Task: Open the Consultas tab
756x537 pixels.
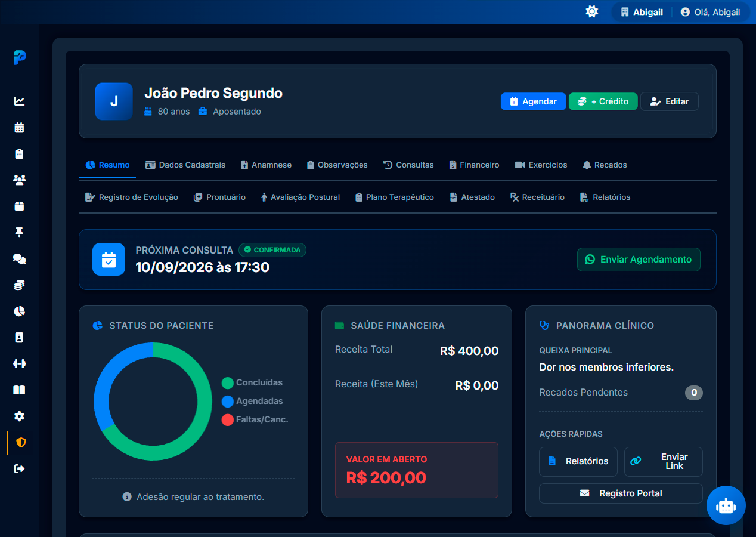Action: [x=408, y=165]
